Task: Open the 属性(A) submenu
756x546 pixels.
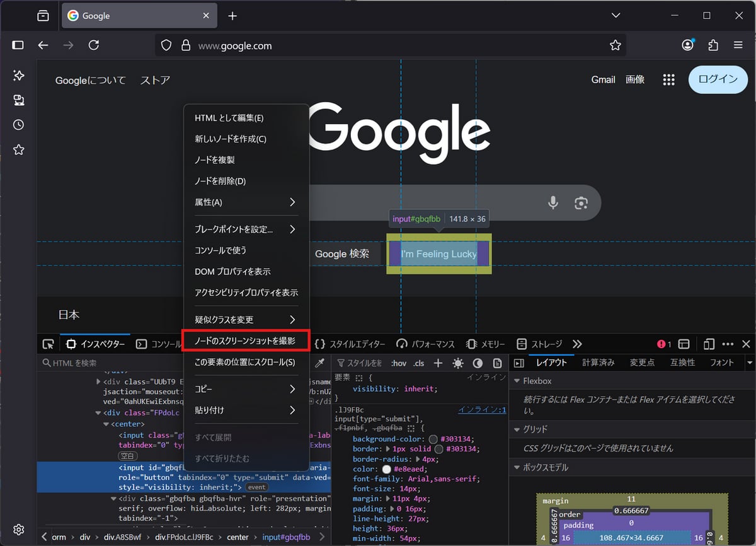Action: [x=246, y=202]
